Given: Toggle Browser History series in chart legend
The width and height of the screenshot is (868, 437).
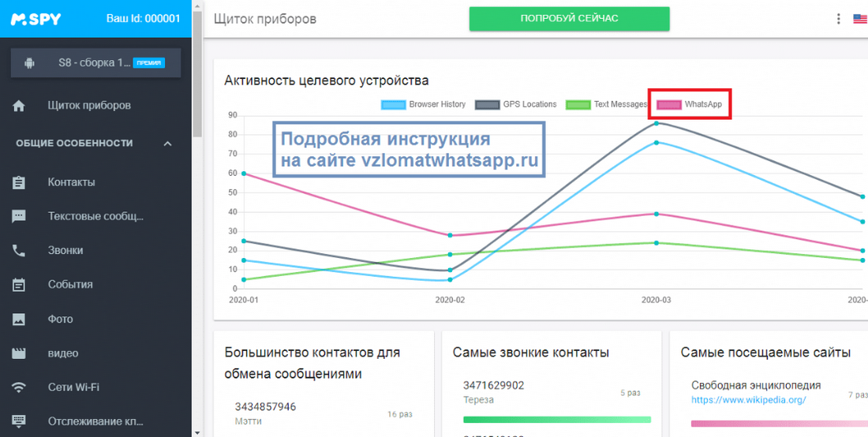Looking at the screenshot, I should click(x=424, y=104).
